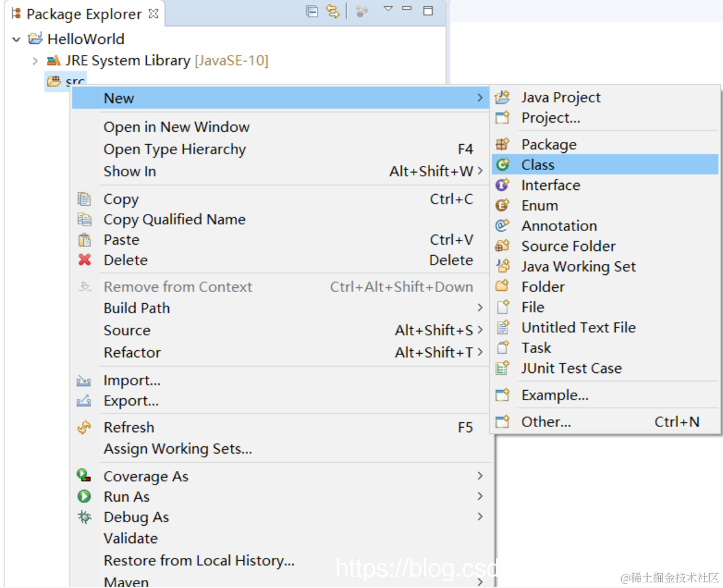Choose Assign Working Sets...
The height and width of the screenshot is (588, 723).
pyautogui.click(x=178, y=448)
